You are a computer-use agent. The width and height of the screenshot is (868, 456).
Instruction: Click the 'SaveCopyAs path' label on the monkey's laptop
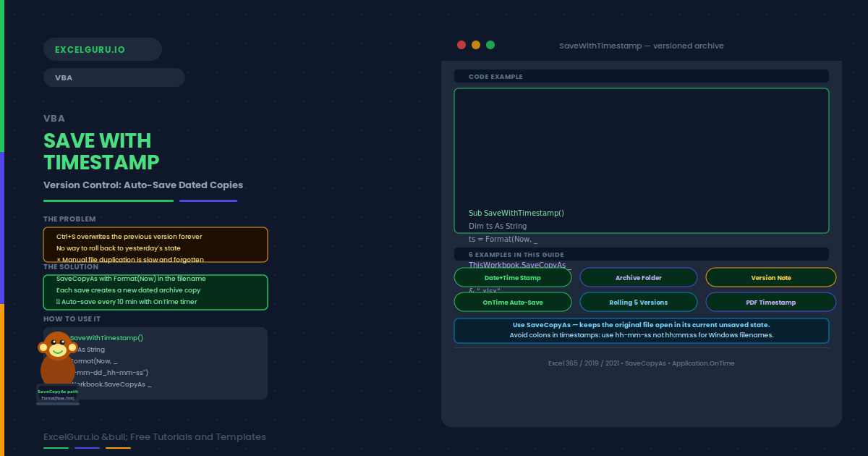(58, 391)
